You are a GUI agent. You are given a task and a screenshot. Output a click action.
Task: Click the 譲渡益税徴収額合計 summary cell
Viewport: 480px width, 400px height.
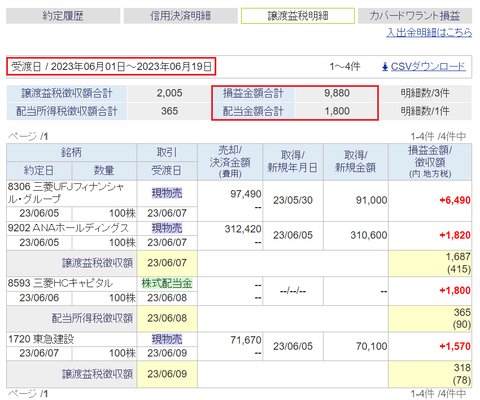[x=67, y=93]
